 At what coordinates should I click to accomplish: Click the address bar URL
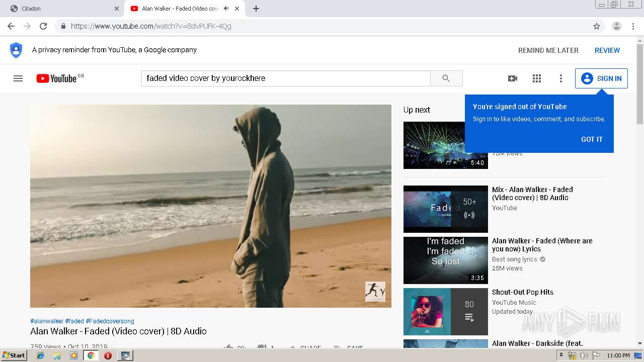(151, 26)
